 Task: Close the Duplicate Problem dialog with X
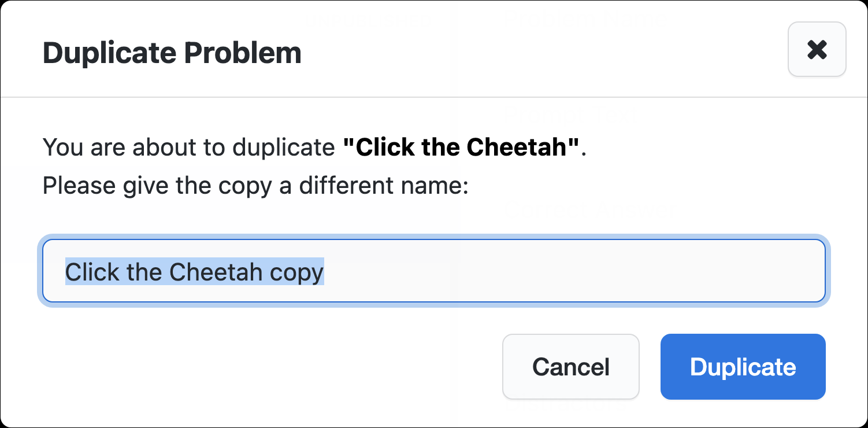pos(817,50)
